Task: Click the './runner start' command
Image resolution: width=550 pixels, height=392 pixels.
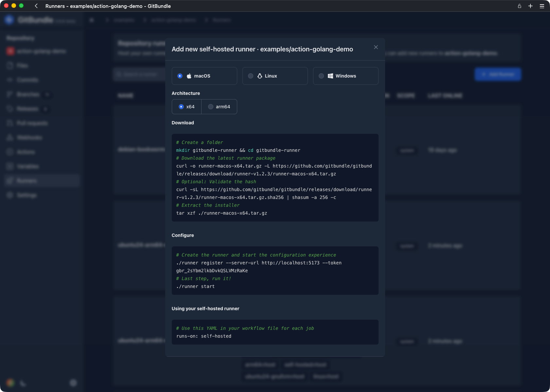Action: pos(195,286)
